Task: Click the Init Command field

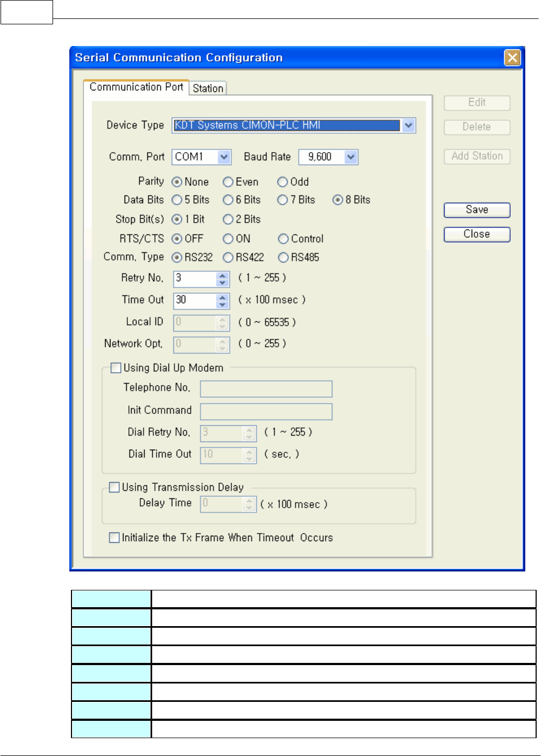Action: pos(266,411)
